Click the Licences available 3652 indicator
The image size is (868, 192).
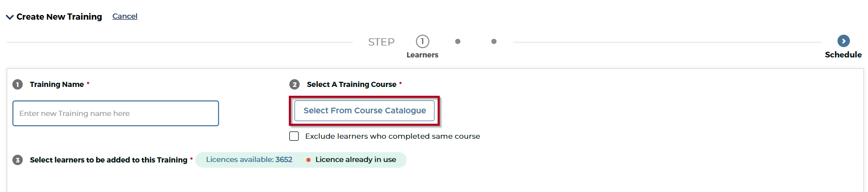[x=249, y=159]
